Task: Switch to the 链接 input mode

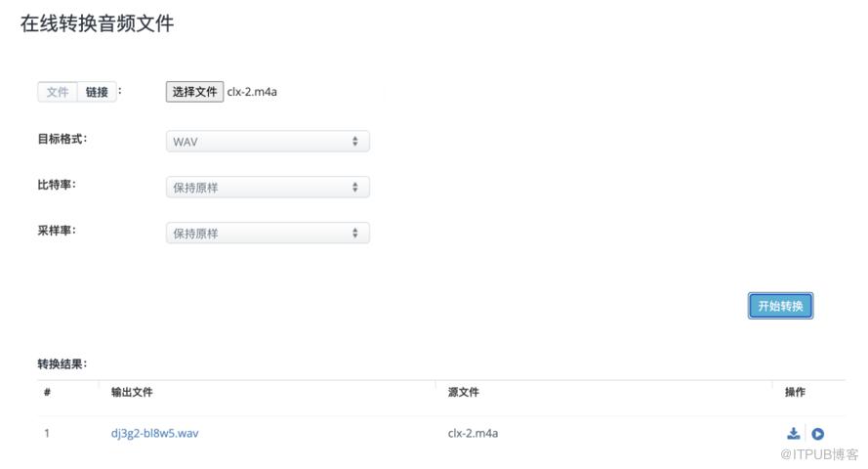Action: point(97,92)
